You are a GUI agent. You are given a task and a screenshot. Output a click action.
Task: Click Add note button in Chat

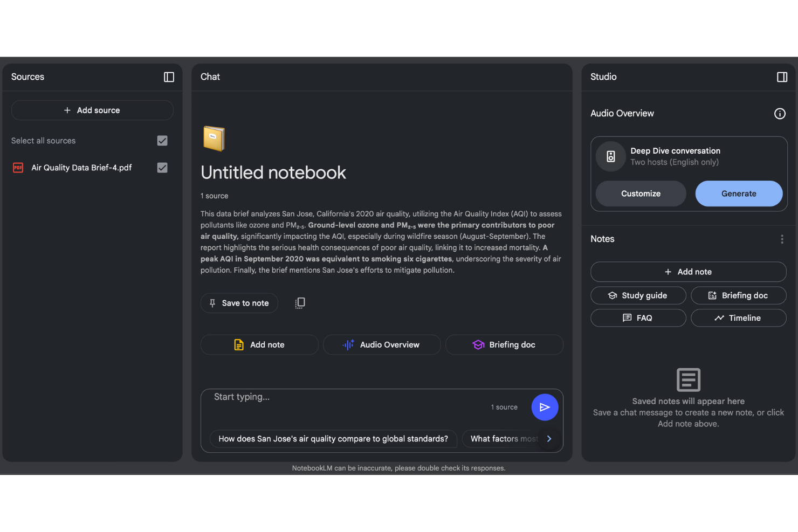pyautogui.click(x=259, y=345)
